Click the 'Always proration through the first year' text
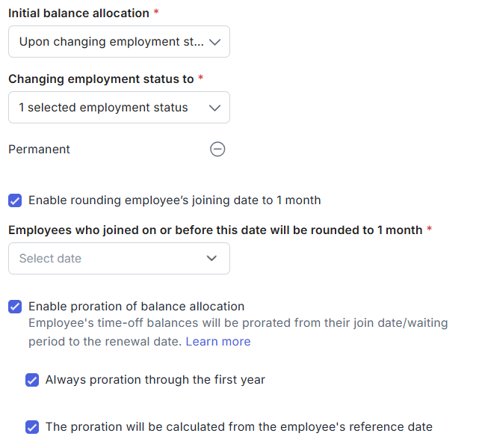This screenshot has height=448, width=479. pyautogui.click(x=155, y=380)
